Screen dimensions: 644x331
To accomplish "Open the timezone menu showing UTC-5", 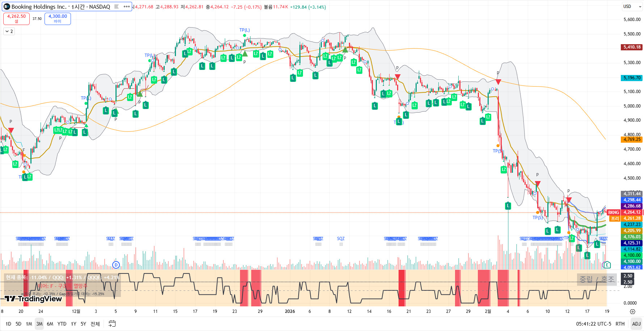I will tap(594, 324).
